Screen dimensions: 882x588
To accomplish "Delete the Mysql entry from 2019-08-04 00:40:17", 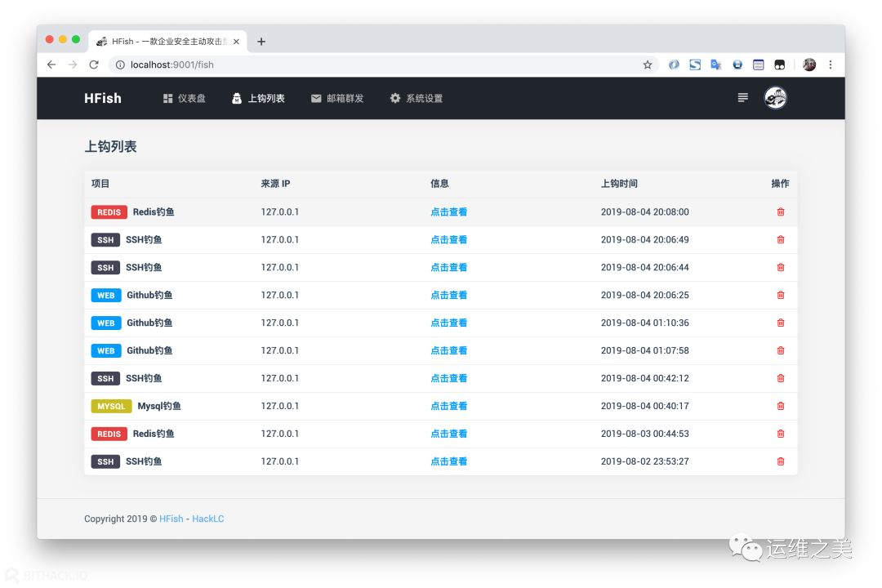I will pyautogui.click(x=780, y=406).
